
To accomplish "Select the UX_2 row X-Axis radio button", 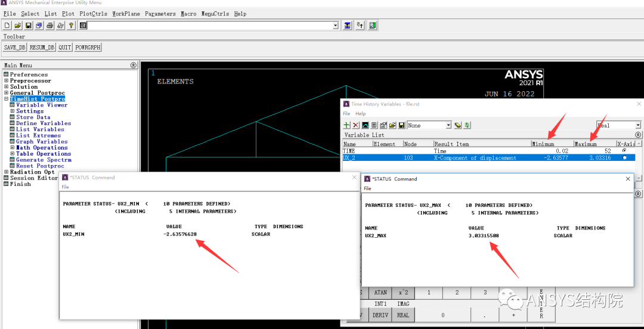I will pos(625,157).
